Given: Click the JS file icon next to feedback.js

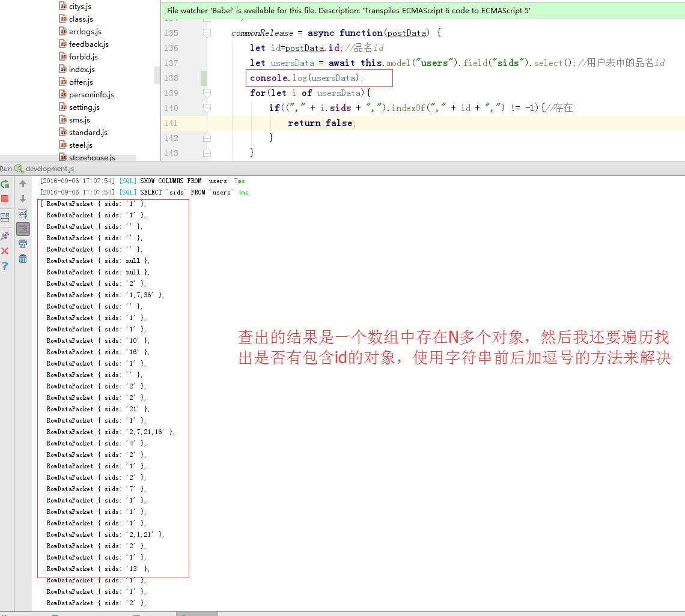Looking at the screenshot, I should [x=63, y=44].
